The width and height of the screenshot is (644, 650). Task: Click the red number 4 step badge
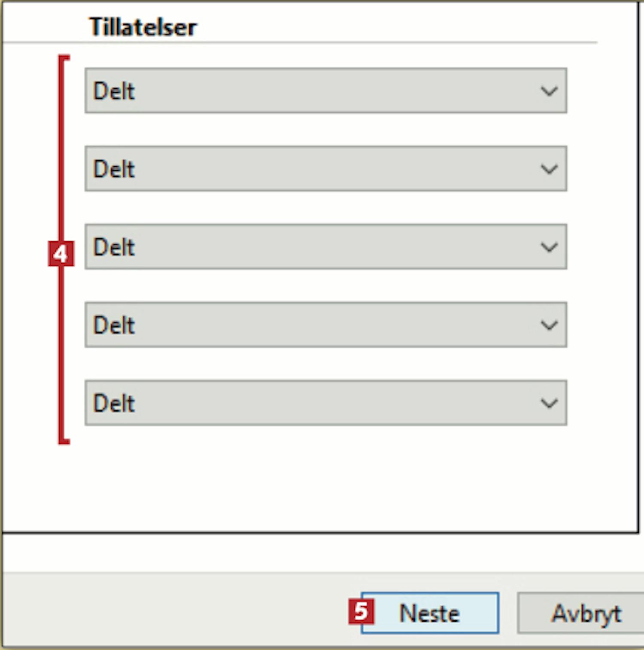point(61,254)
